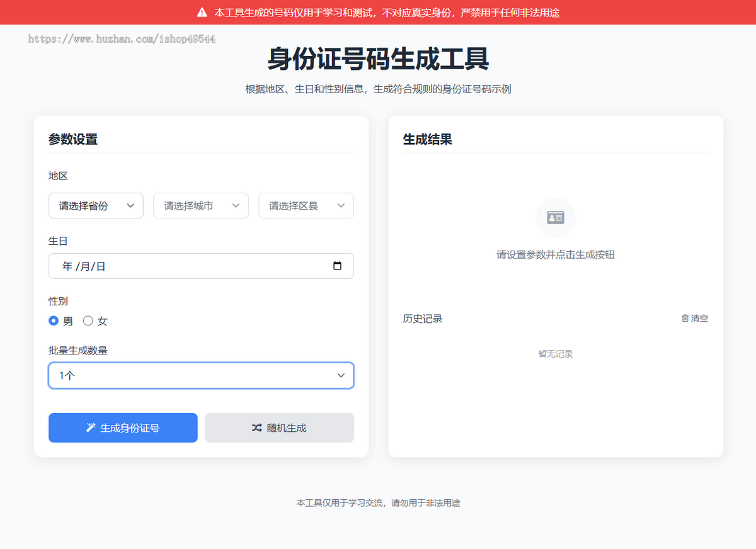Click the ID card placeholder icon in 生成结果
The height and width of the screenshot is (549, 756).
pyautogui.click(x=555, y=217)
